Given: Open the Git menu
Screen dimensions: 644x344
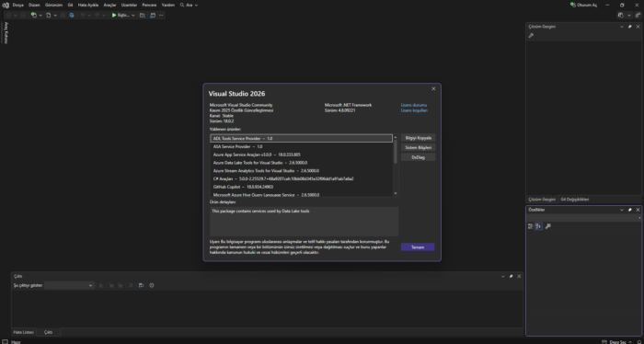Looking at the screenshot, I should click(70, 6).
